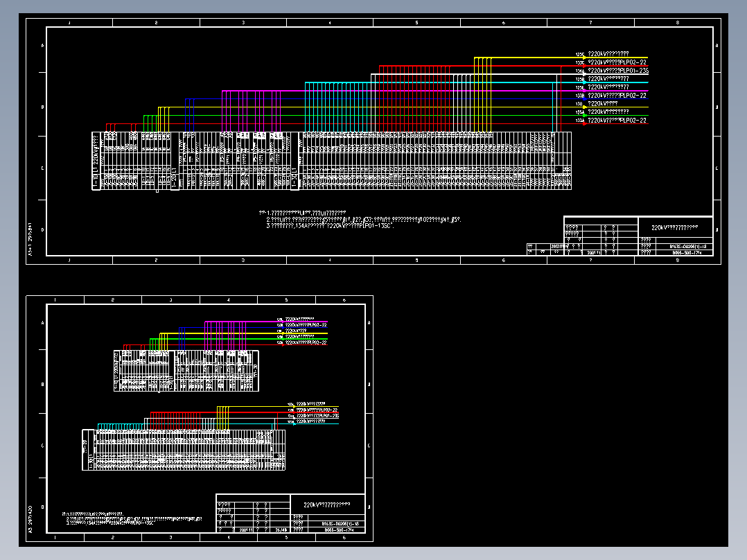Click the top magenta line label in lower sheet
Image resolution: width=747 pixels, height=560 pixels.
(299, 320)
